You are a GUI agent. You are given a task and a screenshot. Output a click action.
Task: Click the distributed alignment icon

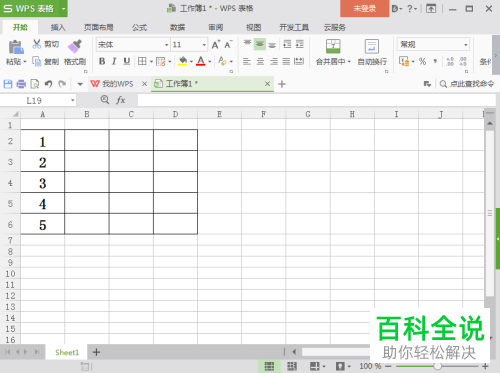click(x=299, y=61)
